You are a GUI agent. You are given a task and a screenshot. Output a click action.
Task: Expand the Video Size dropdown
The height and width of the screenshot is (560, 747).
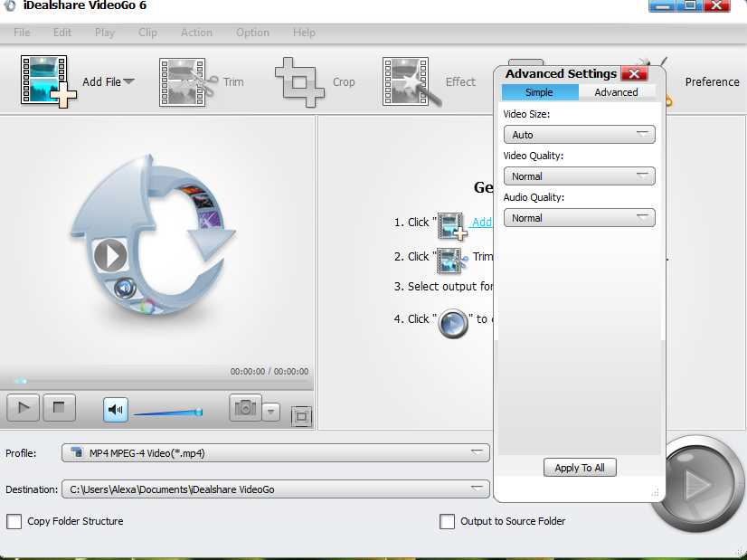pyautogui.click(x=580, y=135)
